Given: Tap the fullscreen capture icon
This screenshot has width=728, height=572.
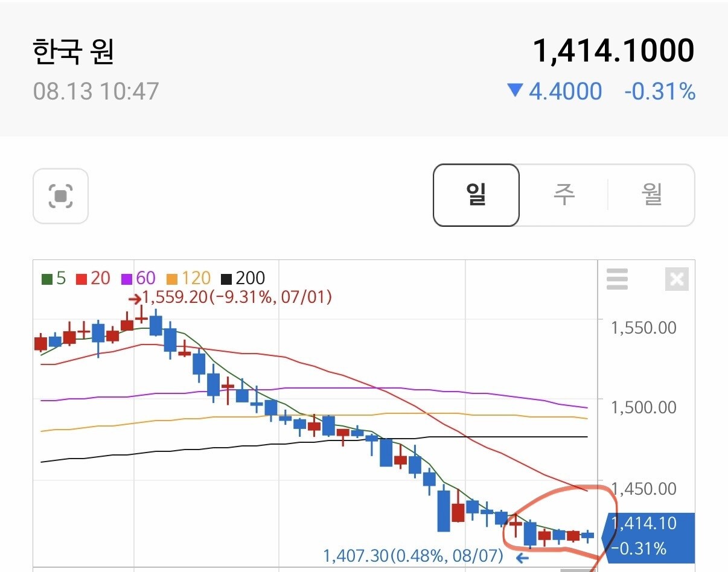Looking at the screenshot, I should click(60, 195).
